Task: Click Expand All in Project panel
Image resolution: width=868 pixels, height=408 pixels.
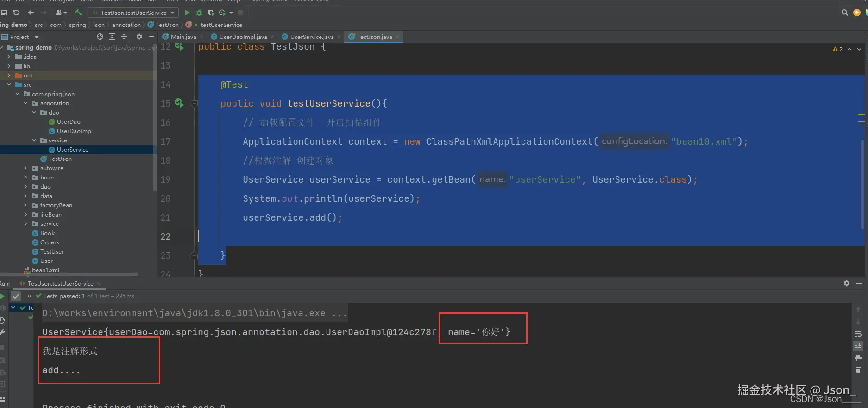Action: pos(112,37)
